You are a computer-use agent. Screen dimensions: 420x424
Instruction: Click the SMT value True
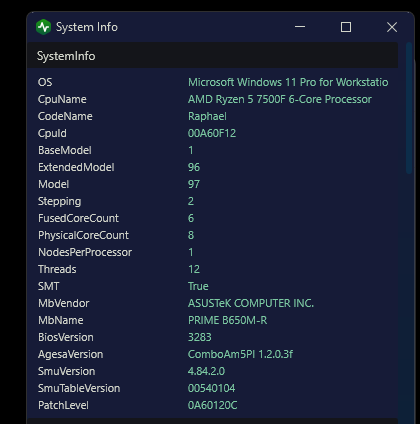click(198, 286)
